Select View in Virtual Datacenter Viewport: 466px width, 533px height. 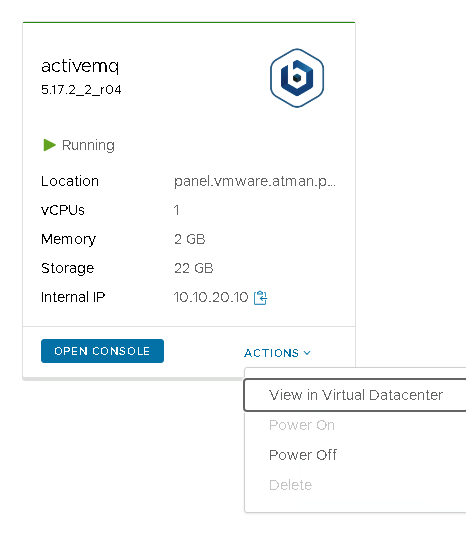click(x=355, y=395)
